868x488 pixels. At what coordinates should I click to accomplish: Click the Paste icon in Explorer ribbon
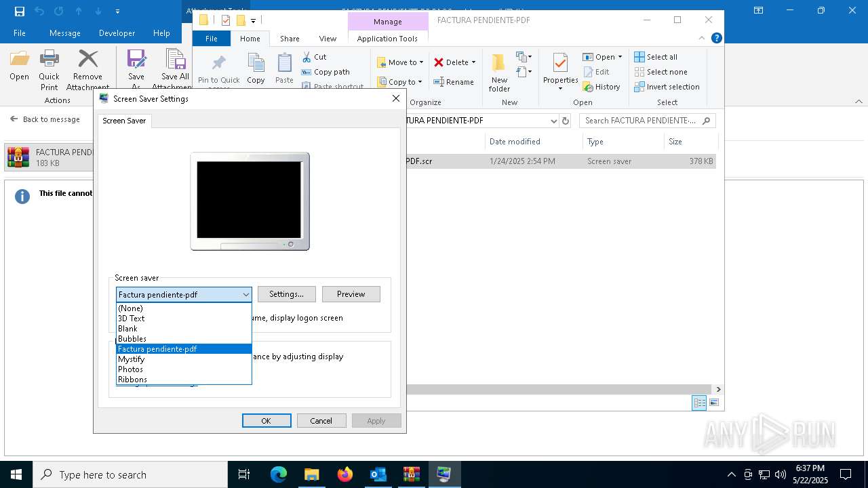284,69
